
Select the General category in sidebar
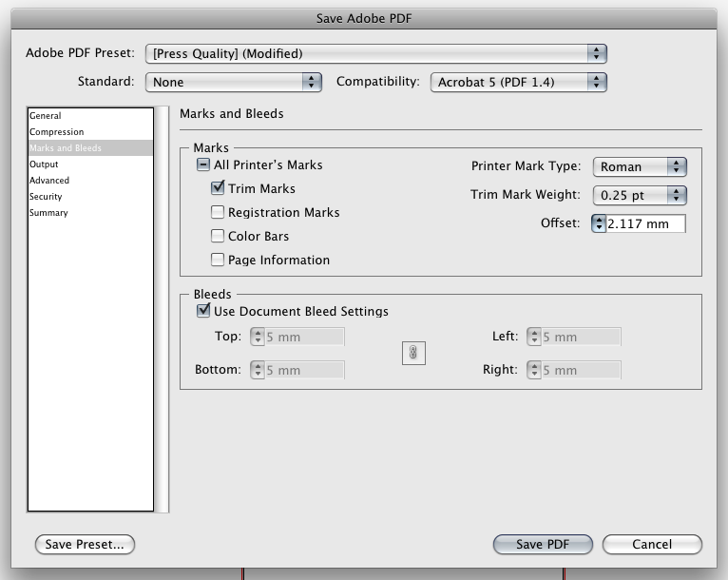click(x=46, y=116)
